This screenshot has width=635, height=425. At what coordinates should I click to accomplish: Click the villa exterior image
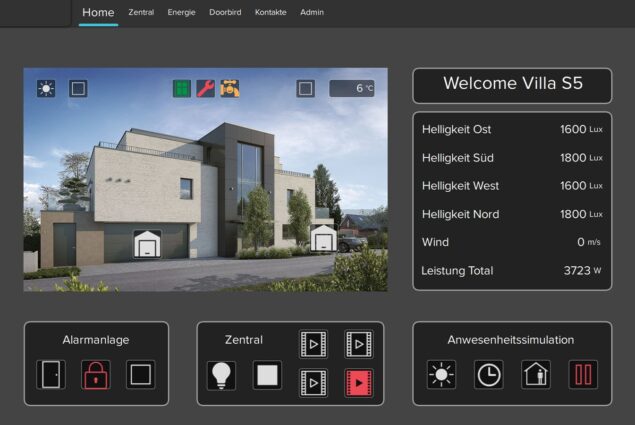[x=206, y=179]
